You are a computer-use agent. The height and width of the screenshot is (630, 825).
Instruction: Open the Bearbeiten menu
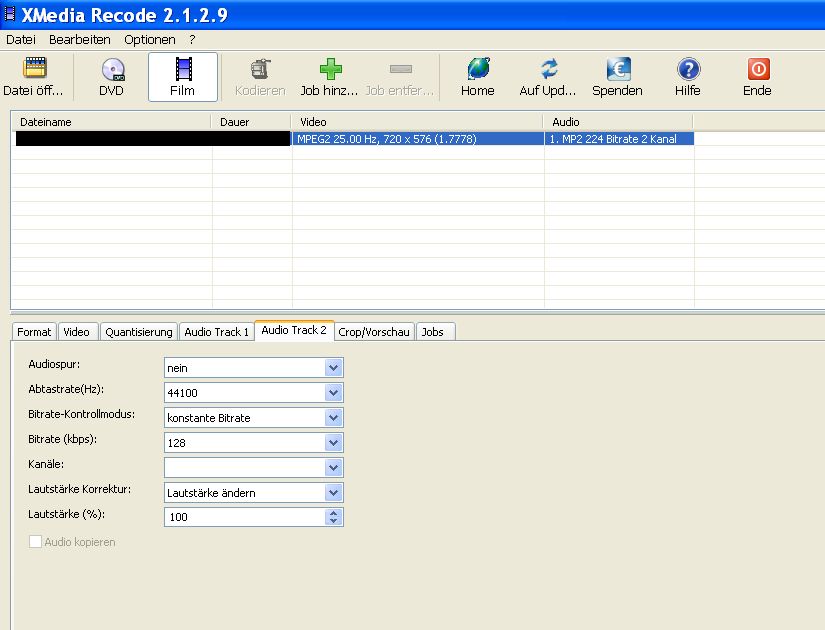coord(79,39)
